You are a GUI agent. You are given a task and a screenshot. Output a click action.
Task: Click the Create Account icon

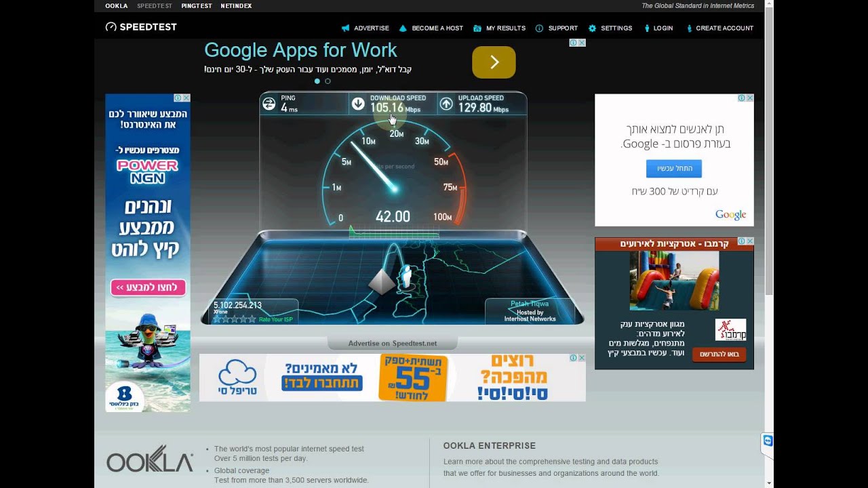tap(690, 28)
